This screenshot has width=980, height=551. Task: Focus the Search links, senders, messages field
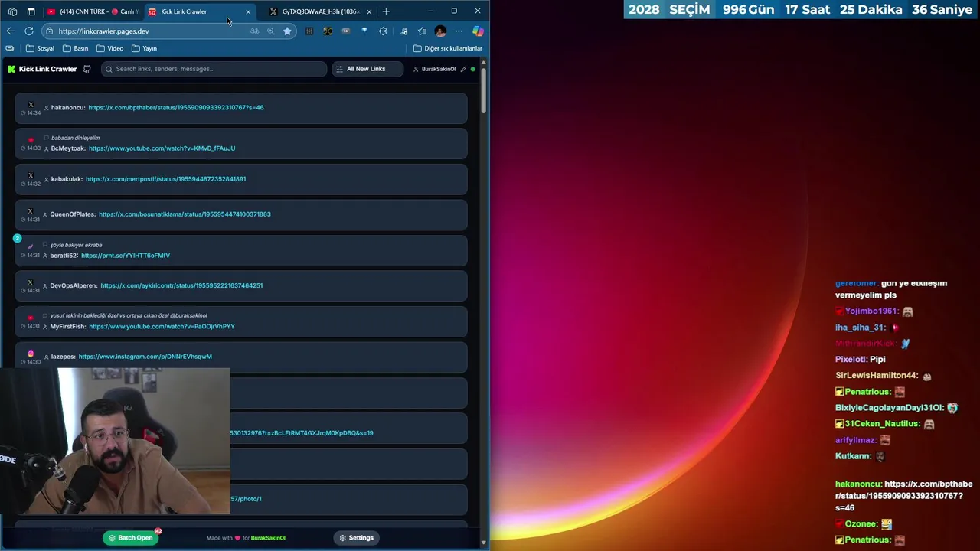pyautogui.click(x=214, y=69)
